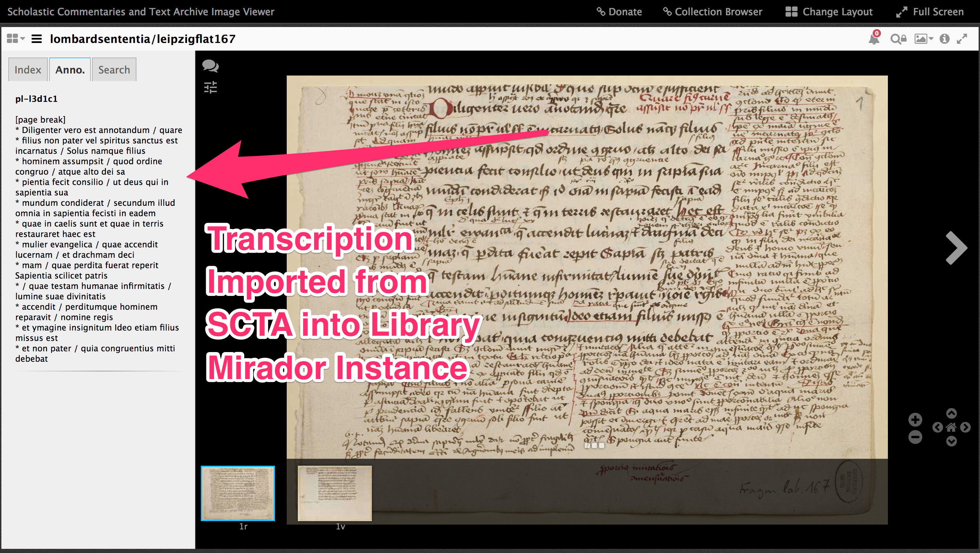Reset view with the home icon
Screen dimensions: 980x553
click(x=951, y=428)
